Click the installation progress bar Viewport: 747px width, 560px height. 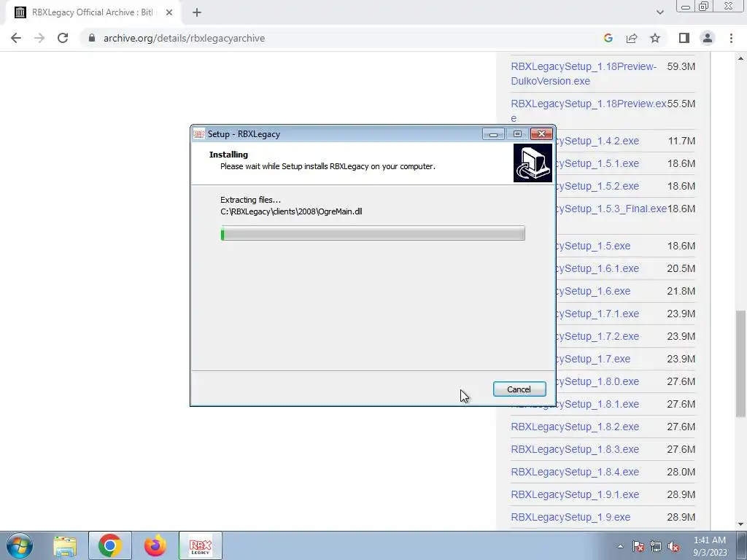(x=373, y=233)
